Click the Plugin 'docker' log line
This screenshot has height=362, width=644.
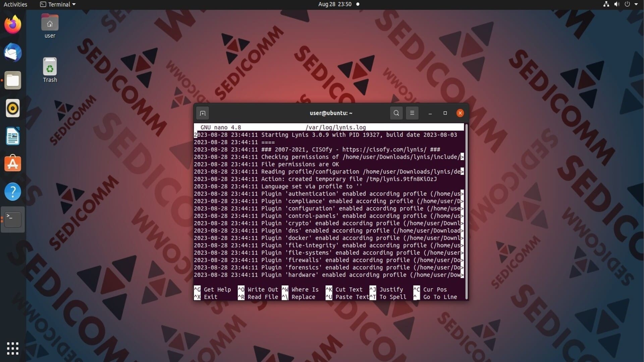pos(329,238)
